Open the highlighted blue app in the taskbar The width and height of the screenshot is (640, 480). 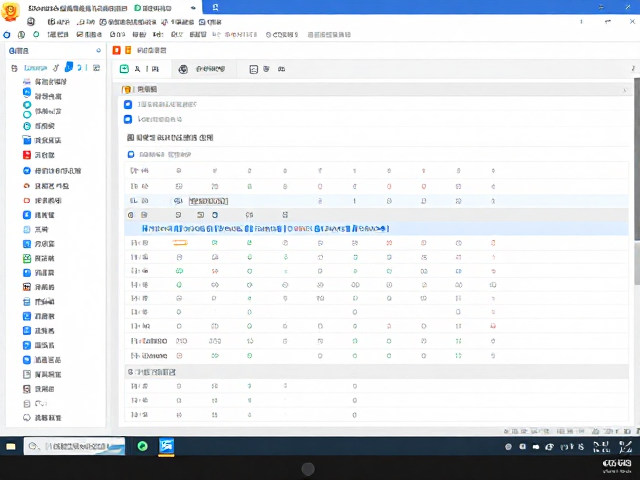tap(167, 446)
